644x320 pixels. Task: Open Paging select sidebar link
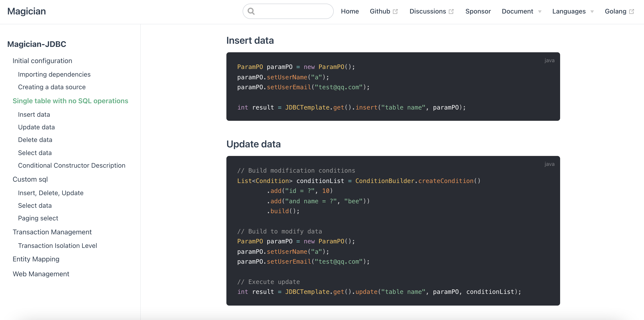click(x=38, y=218)
